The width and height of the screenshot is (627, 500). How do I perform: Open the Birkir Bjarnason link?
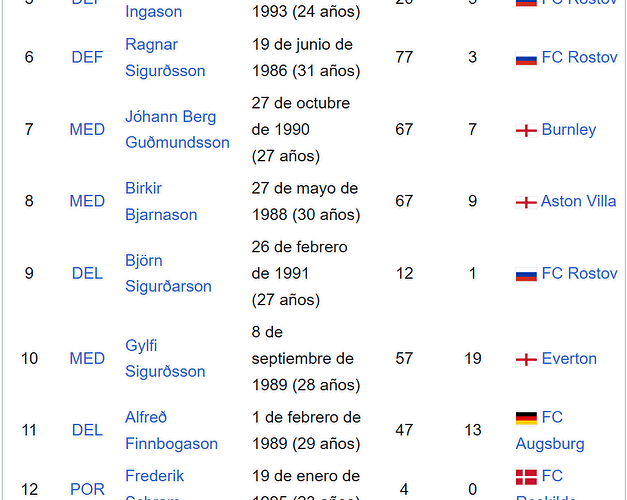pos(161,201)
